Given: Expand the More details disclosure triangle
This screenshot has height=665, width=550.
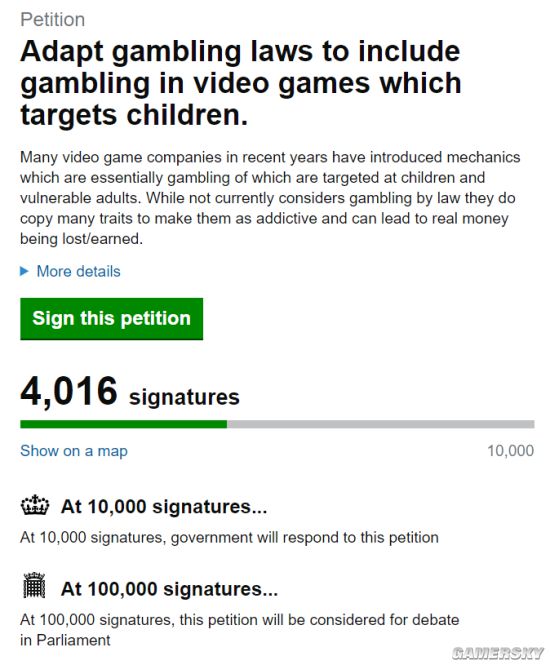Looking at the screenshot, I should tap(24, 271).
